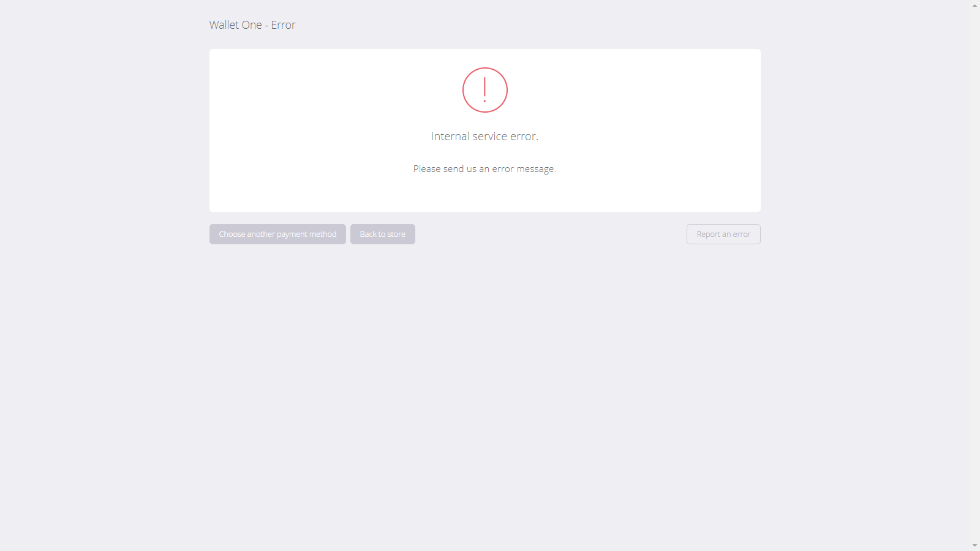Viewport: 980px width, 551px height.
Task: Click the word 'store' on Back button
Action: [x=396, y=234]
